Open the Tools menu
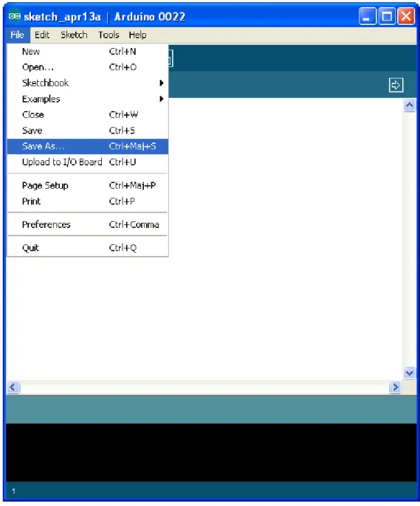Image resolution: width=420 pixels, height=506 pixels. coord(109,35)
